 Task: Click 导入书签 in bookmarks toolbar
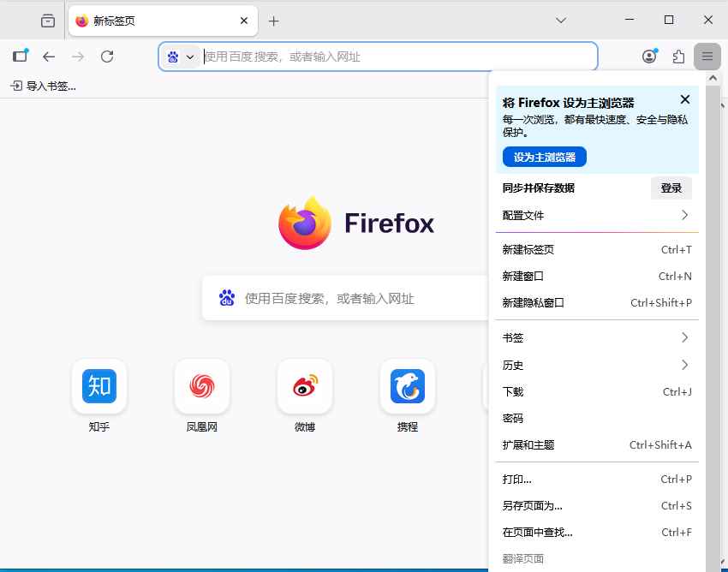coord(43,86)
